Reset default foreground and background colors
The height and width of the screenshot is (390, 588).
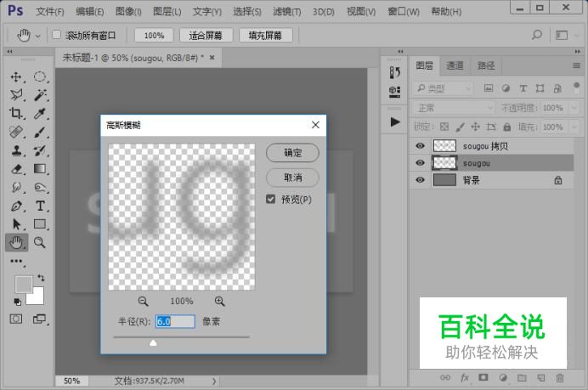(17, 302)
